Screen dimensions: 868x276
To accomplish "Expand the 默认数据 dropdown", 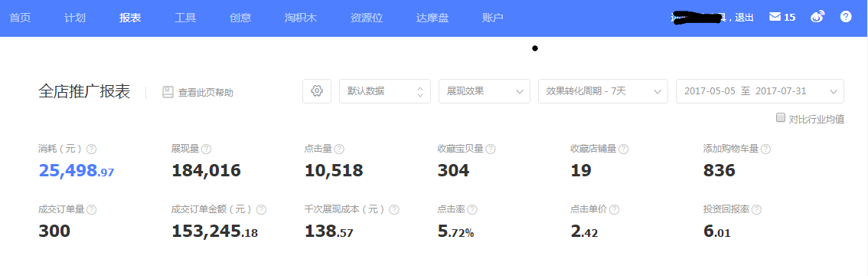I will (385, 91).
